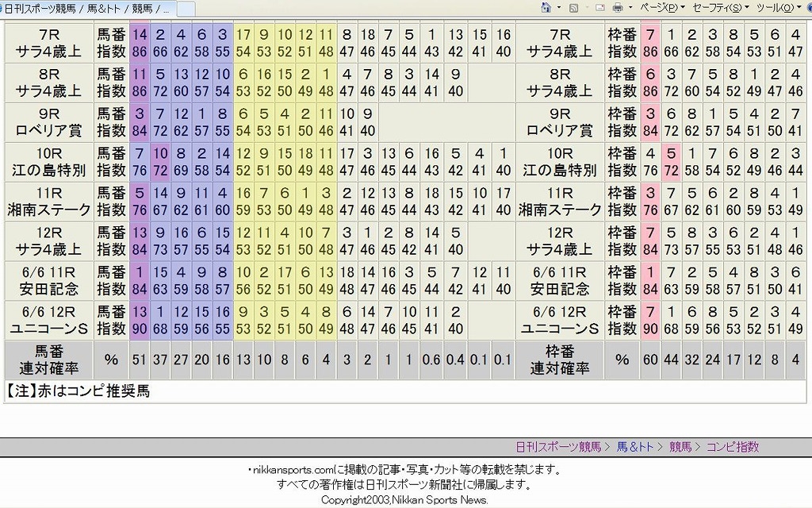Viewport: 812px width, 508px height.
Task: Click pink 枠番 7 with 指数 90 in the ユニコーンS row
Action: pos(650,321)
